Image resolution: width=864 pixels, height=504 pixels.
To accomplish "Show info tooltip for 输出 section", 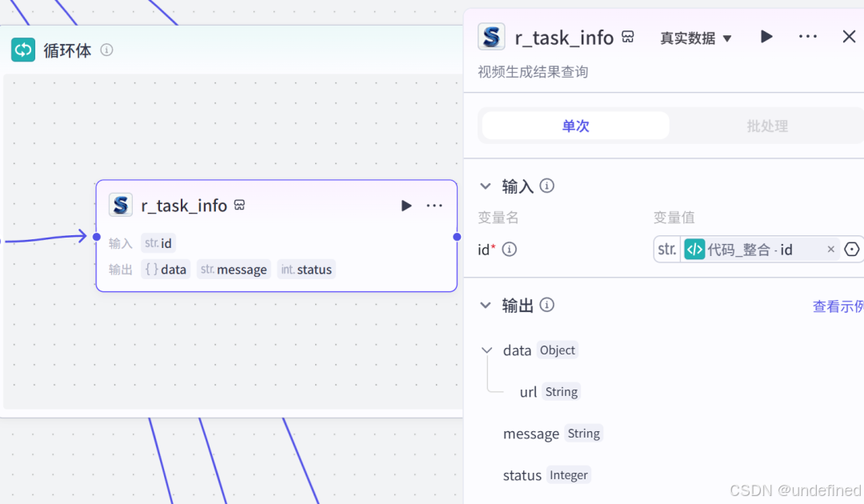I will click(546, 305).
